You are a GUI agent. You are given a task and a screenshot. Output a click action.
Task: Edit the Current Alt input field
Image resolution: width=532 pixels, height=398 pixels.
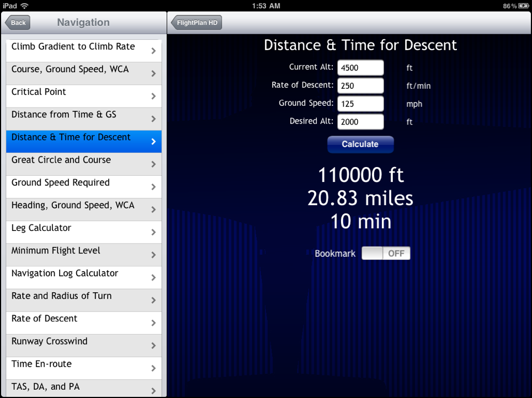coord(360,68)
